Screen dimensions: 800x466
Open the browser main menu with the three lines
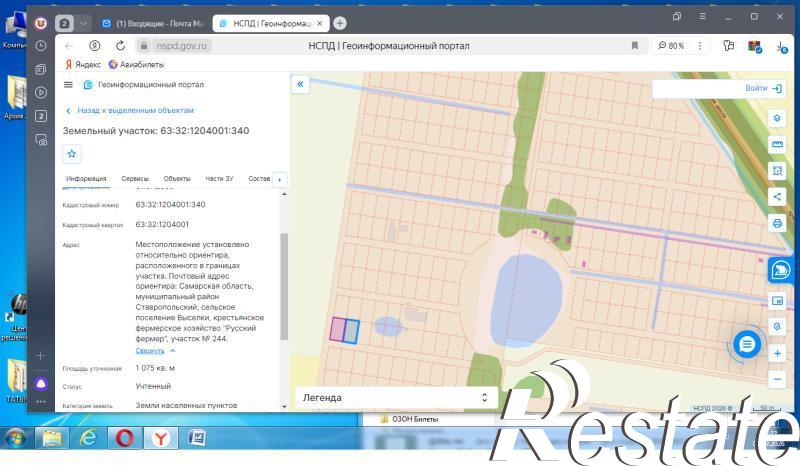703,16
